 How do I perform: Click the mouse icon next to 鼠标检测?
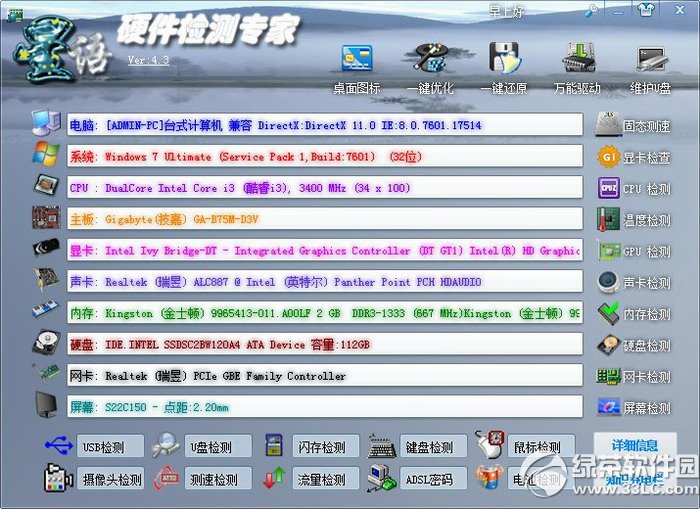pos(490,444)
